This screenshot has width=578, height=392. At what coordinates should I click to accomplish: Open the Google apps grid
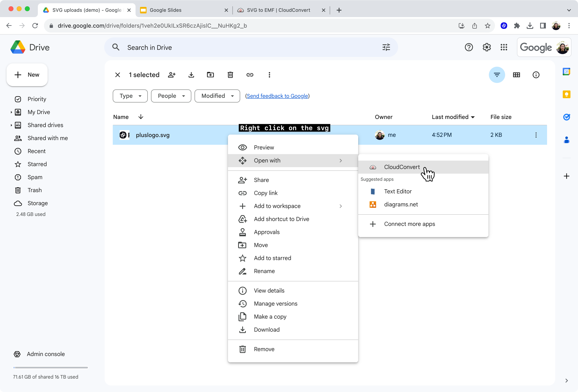[x=504, y=47]
